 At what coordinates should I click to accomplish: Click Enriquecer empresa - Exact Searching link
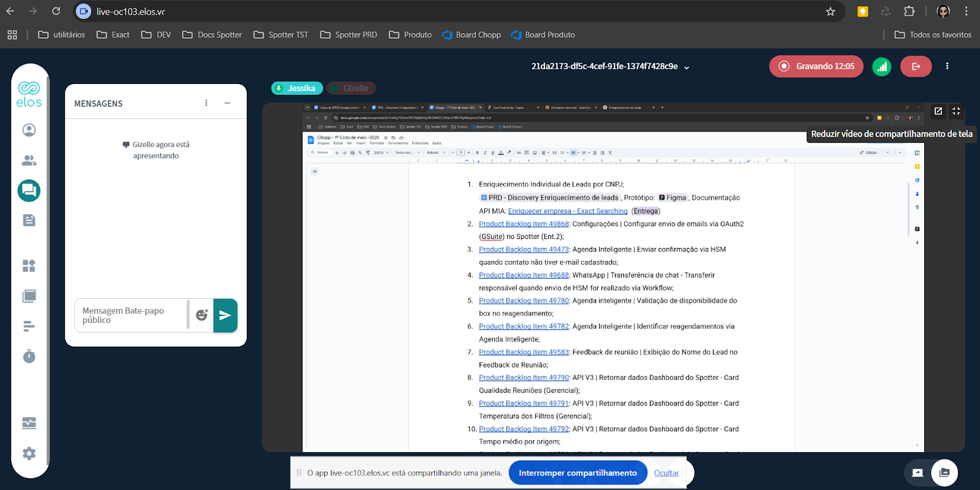point(568,211)
